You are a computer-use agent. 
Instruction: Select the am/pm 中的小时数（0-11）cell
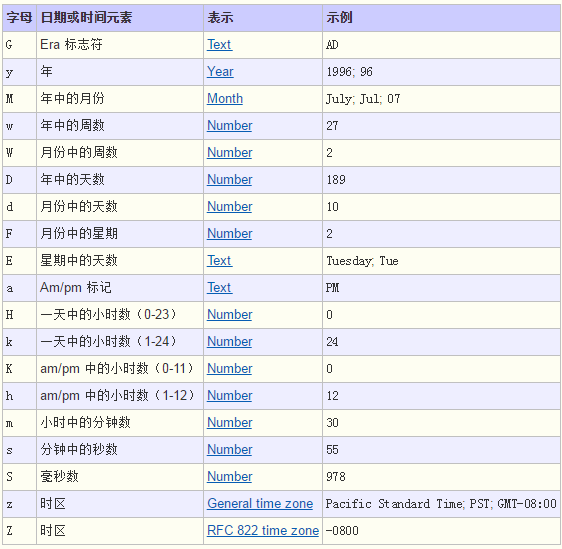click(120, 369)
